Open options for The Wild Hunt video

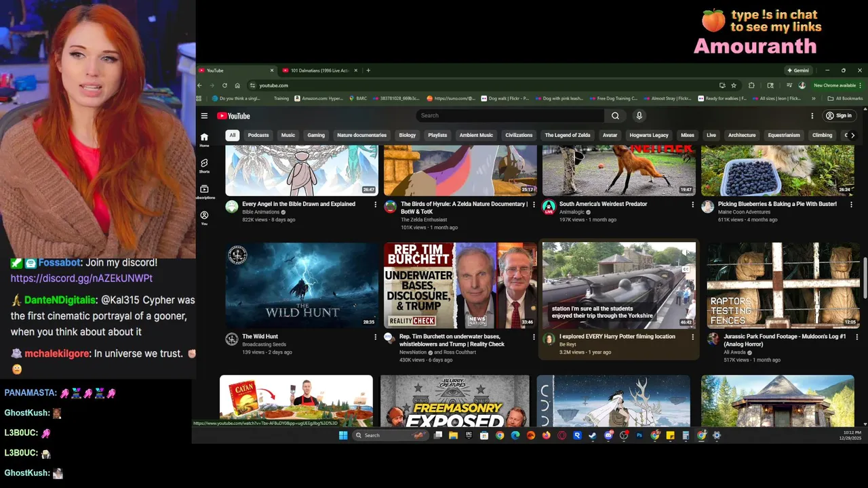click(x=376, y=337)
